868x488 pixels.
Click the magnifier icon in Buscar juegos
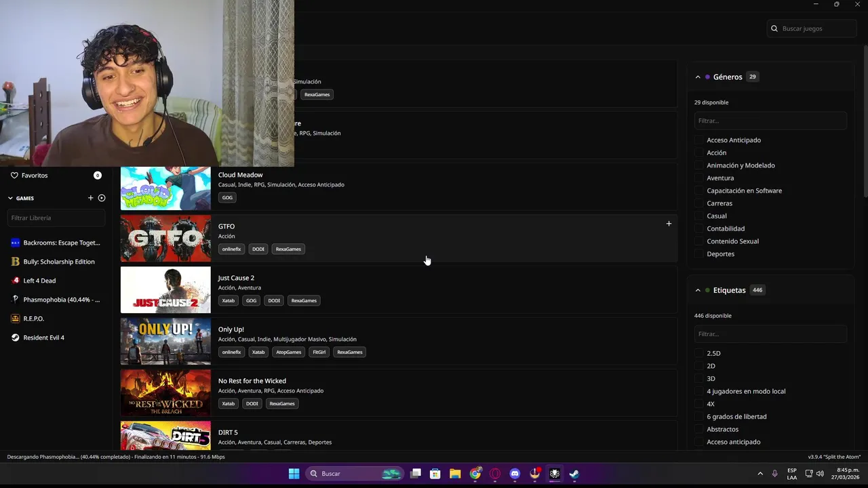774,28
